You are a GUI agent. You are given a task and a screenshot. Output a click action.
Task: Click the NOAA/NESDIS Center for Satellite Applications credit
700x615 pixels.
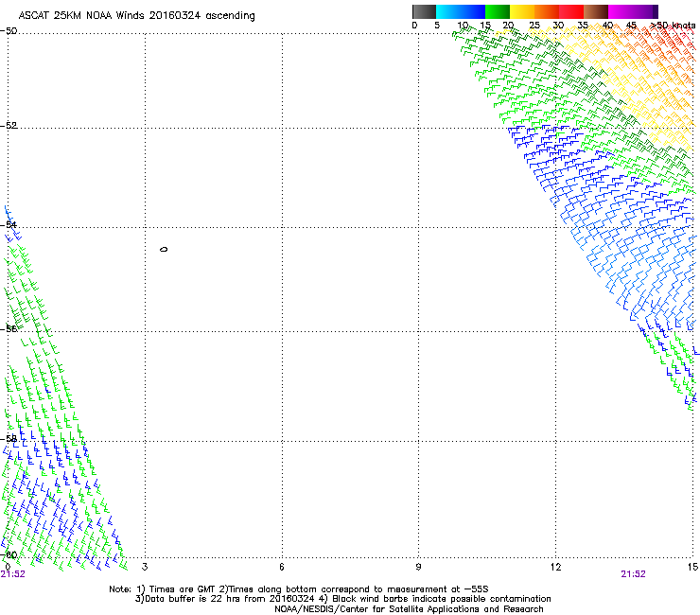(409, 609)
